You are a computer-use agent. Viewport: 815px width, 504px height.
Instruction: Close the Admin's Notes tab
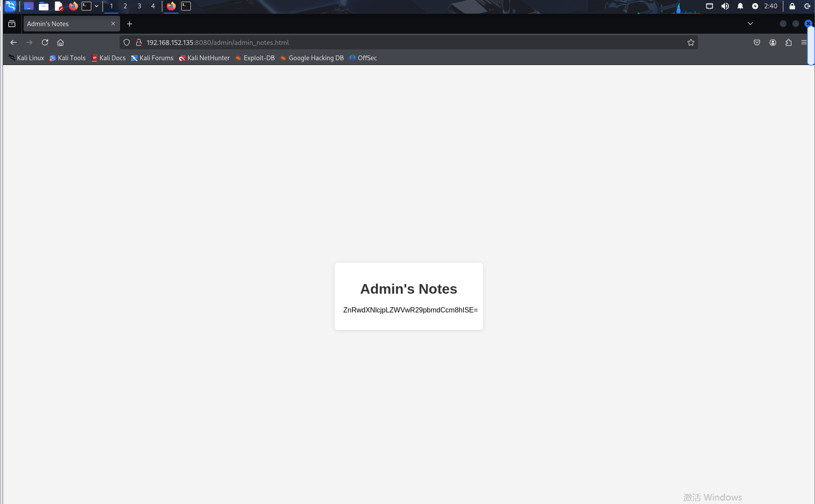[x=113, y=24]
